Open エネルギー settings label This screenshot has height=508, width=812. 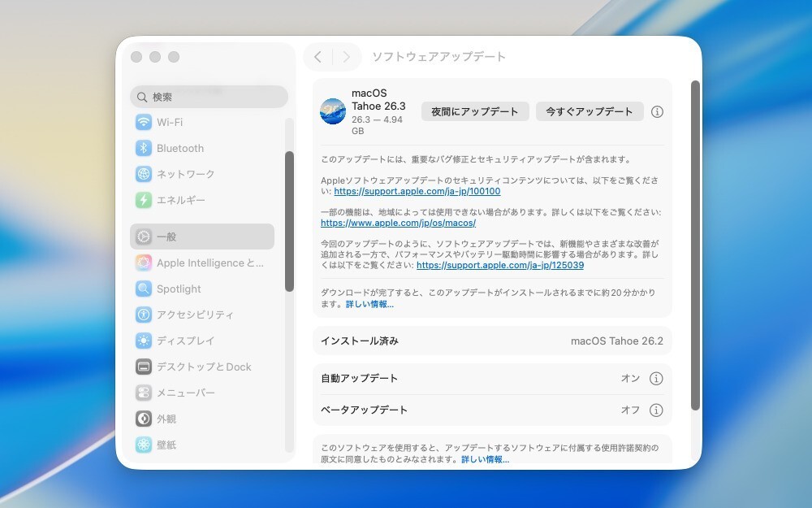click(181, 200)
